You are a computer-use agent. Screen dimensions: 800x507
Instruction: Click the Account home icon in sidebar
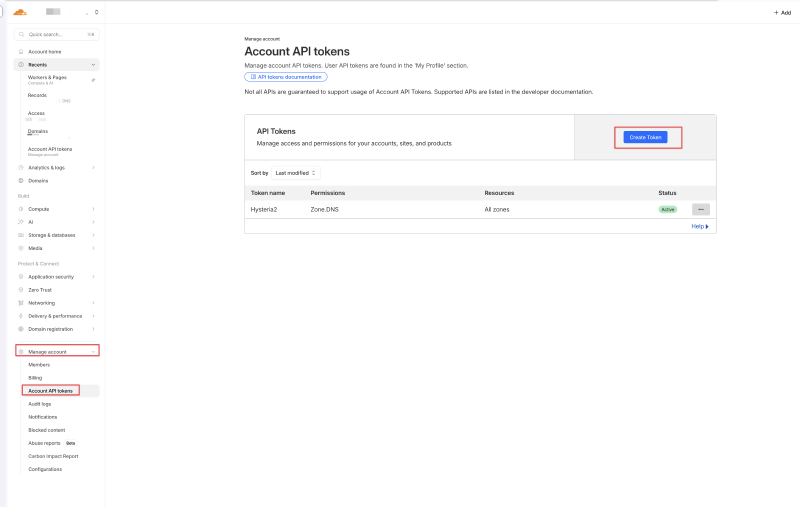(21, 51)
